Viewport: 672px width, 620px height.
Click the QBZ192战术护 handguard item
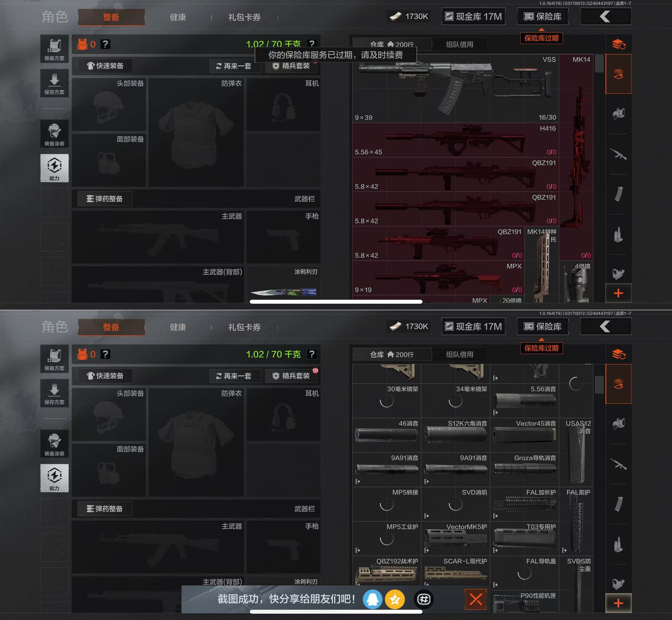[386, 572]
